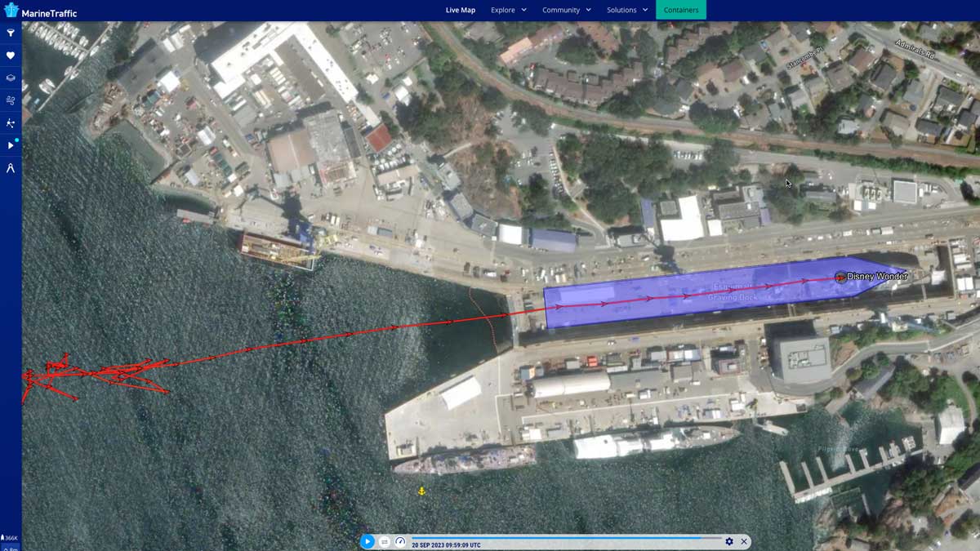Click the "366K" vessel count indicator

tap(10, 538)
